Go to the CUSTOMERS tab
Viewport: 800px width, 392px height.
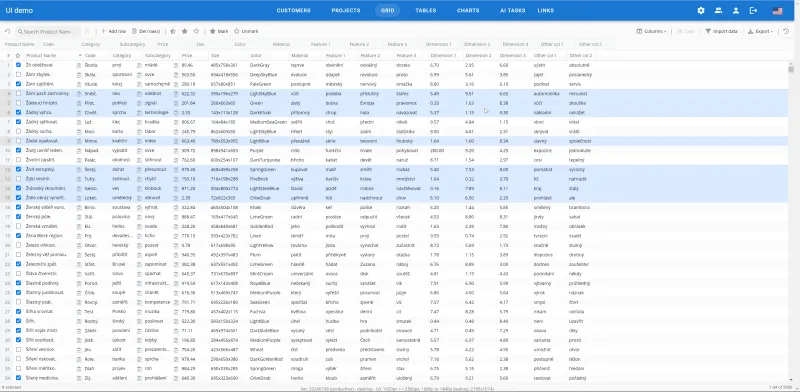(x=293, y=10)
